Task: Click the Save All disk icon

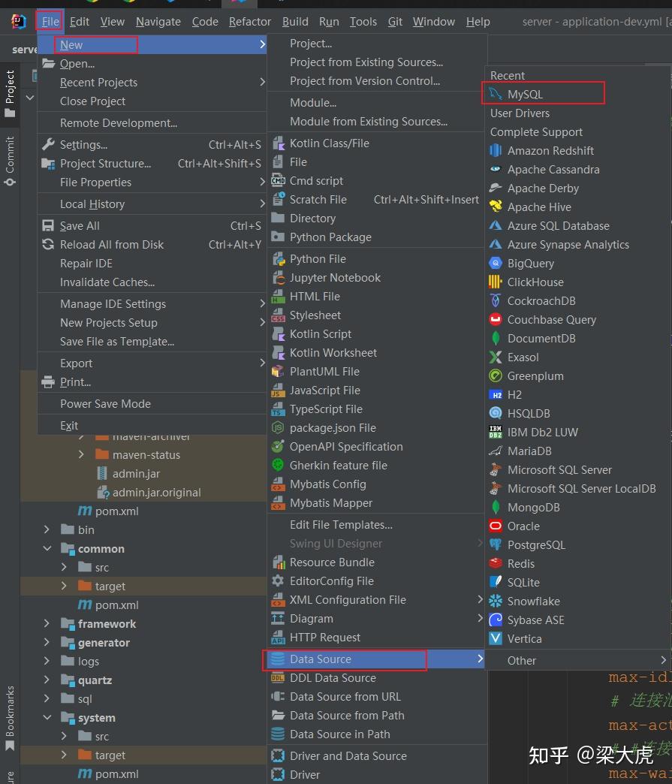Action: pos(48,226)
